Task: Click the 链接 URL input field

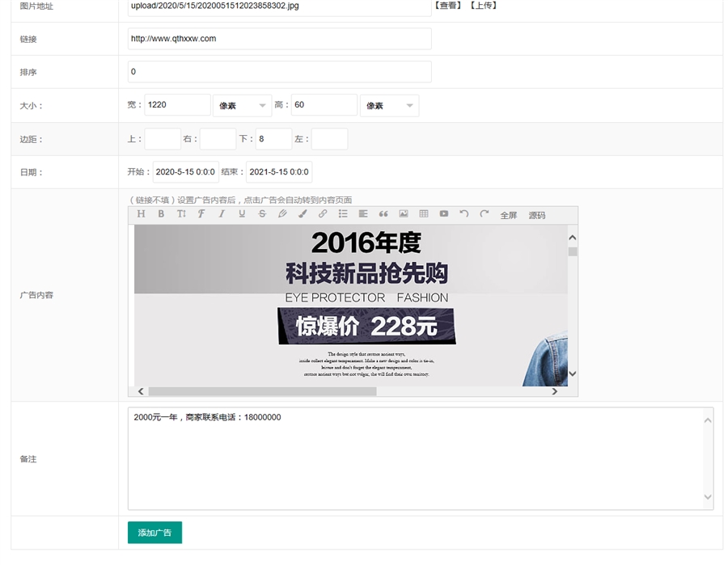Action: [x=279, y=39]
